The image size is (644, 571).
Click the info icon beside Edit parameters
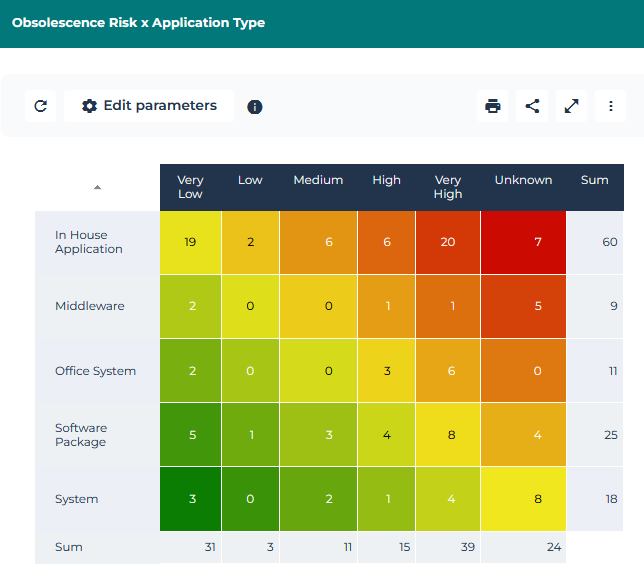pyautogui.click(x=255, y=107)
